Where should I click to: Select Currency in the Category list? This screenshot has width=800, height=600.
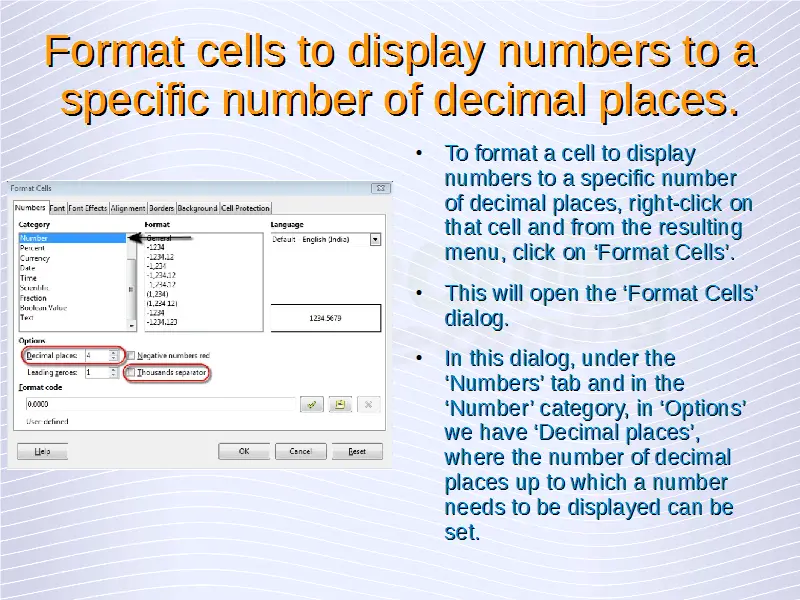(x=35, y=259)
